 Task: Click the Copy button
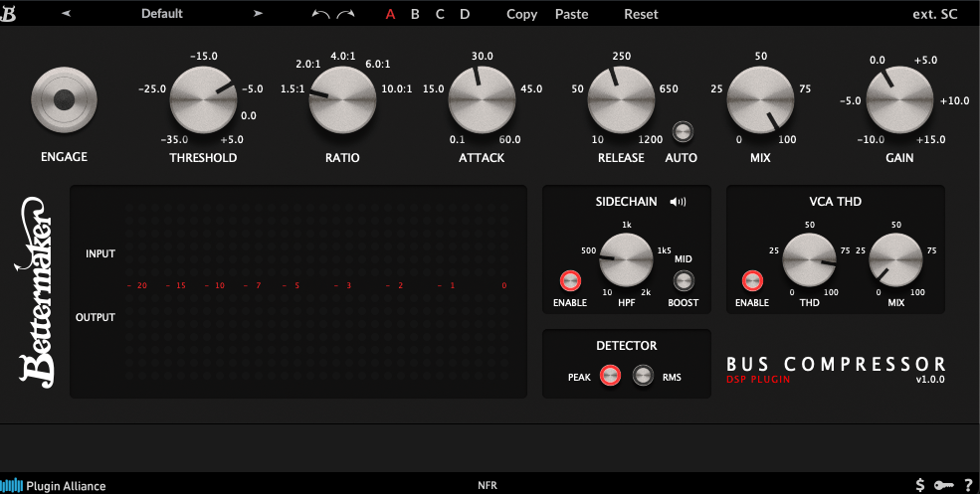tap(521, 14)
